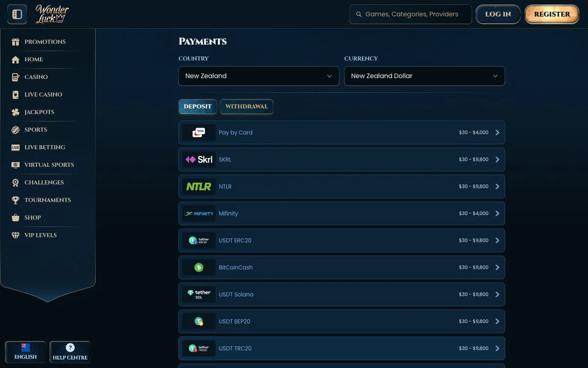The height and width of the screenshot is (368, 588).
Task: Click the "USDT TRC20" label
Action: (235, 348)
